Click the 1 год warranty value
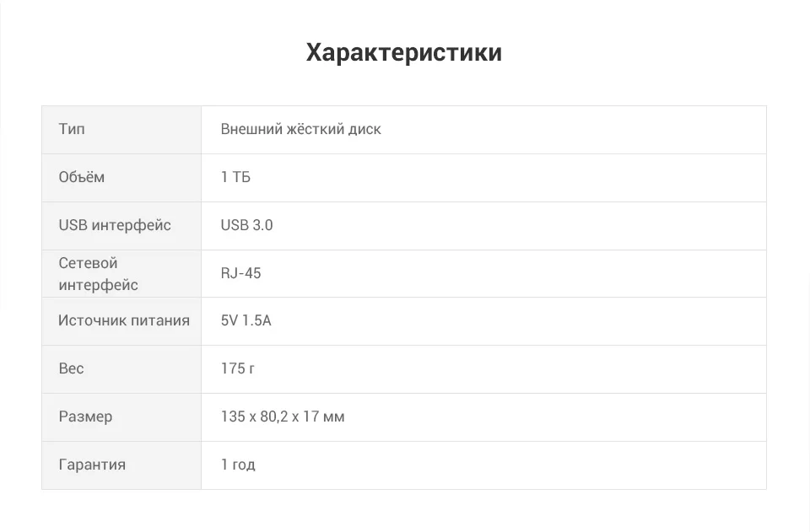The width and height of the screenshot is (810, 532). (238, 465)
